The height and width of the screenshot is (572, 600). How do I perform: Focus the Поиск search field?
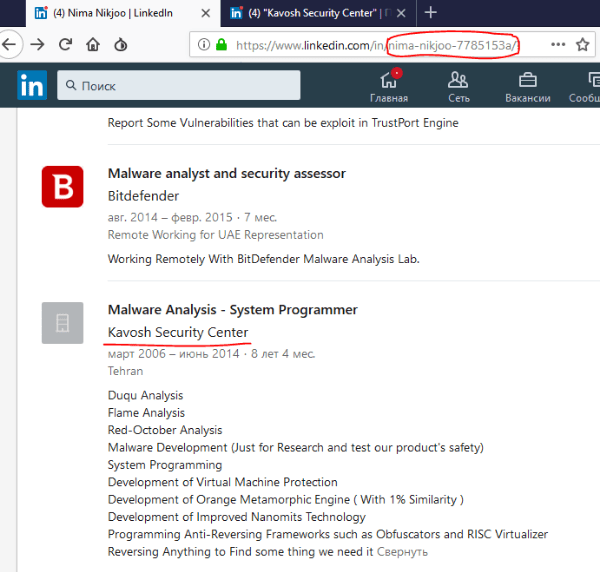179,85
